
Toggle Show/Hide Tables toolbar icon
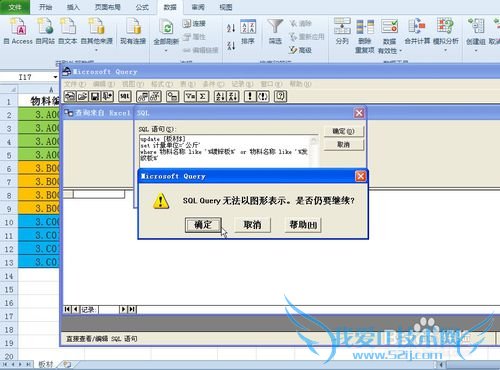point(143,96)
